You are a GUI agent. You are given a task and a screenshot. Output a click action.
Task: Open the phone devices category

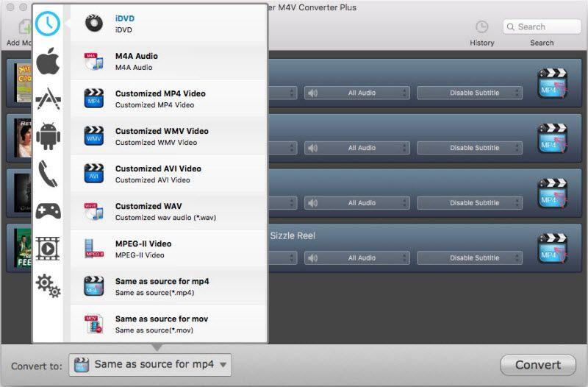coord(48,174)
